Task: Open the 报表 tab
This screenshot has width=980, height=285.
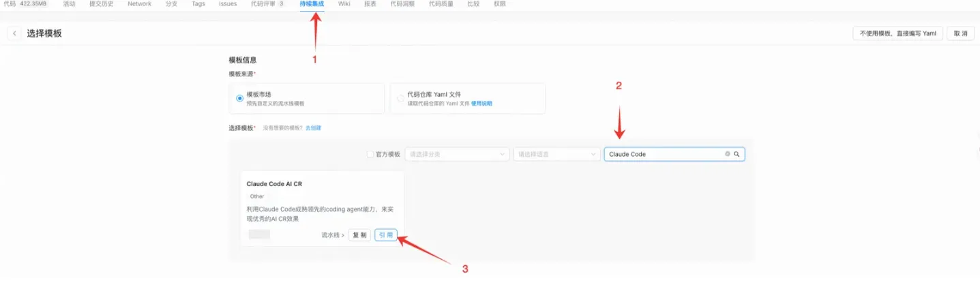Action: pos(370,4)
